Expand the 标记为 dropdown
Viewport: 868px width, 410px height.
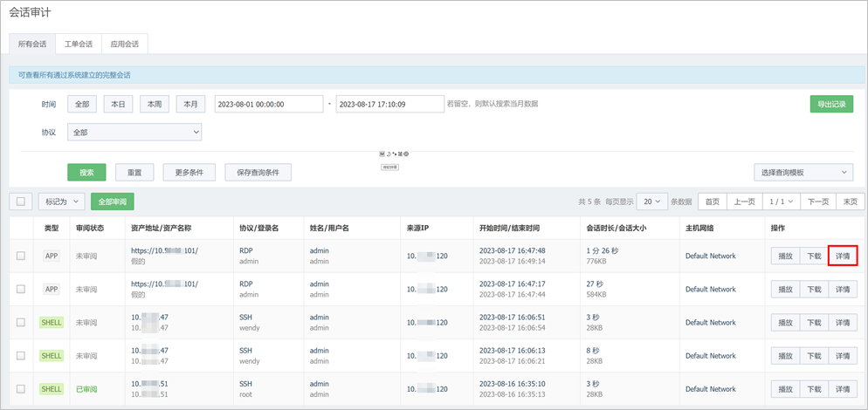click(x=61, y=202)
